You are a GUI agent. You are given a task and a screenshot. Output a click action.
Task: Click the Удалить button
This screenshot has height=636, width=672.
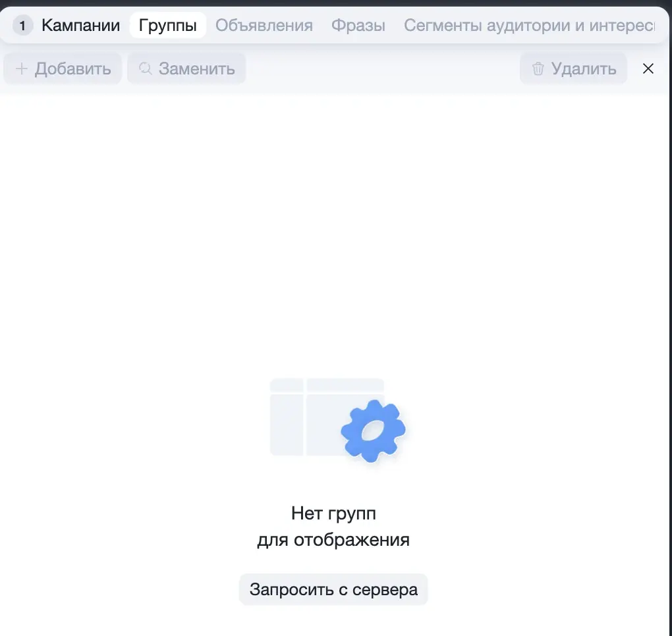tap(573, 68)
